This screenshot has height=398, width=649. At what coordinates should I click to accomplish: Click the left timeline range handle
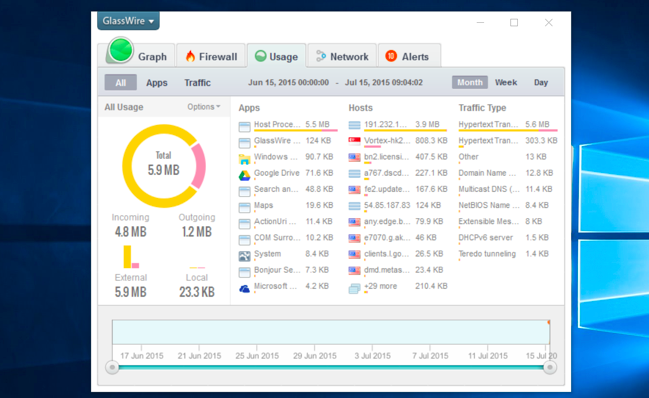(112, 367)
